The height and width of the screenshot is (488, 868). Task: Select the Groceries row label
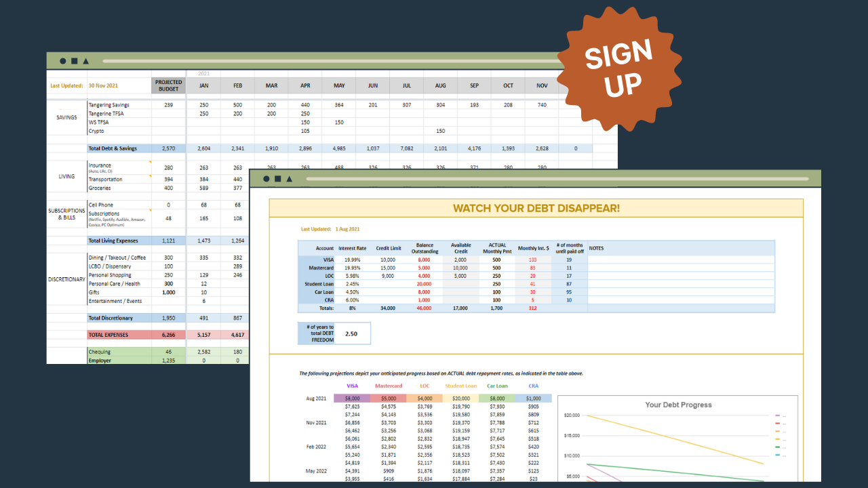click(x=100, y=188)
